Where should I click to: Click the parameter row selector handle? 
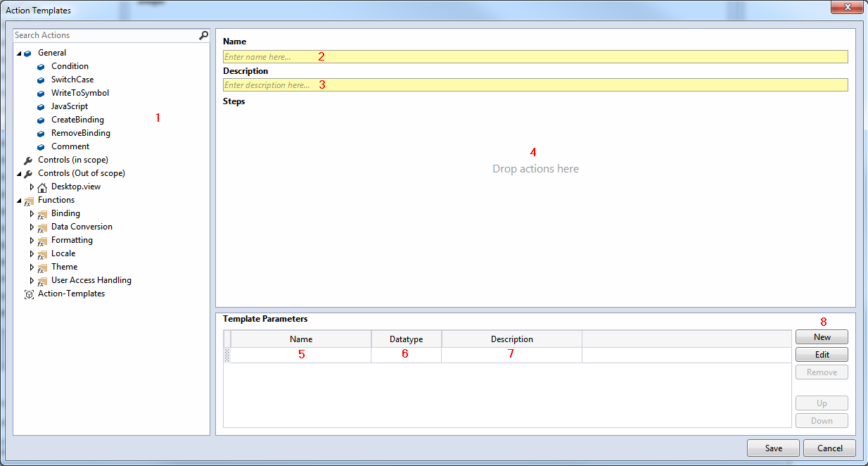pyautogui.click(x=226, y=355)
